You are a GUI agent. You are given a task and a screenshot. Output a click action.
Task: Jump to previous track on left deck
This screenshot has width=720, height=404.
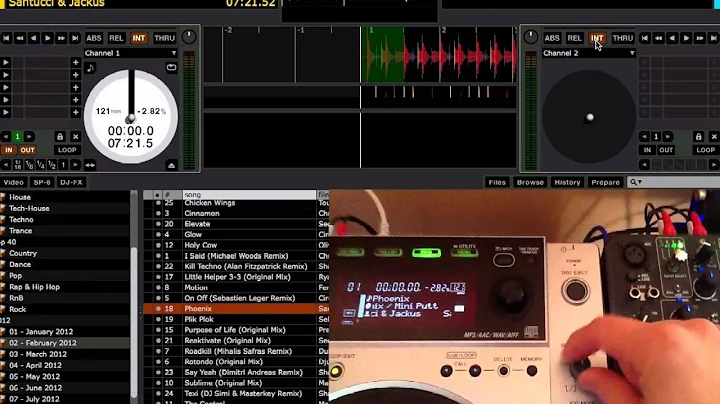tap(6, 38)
